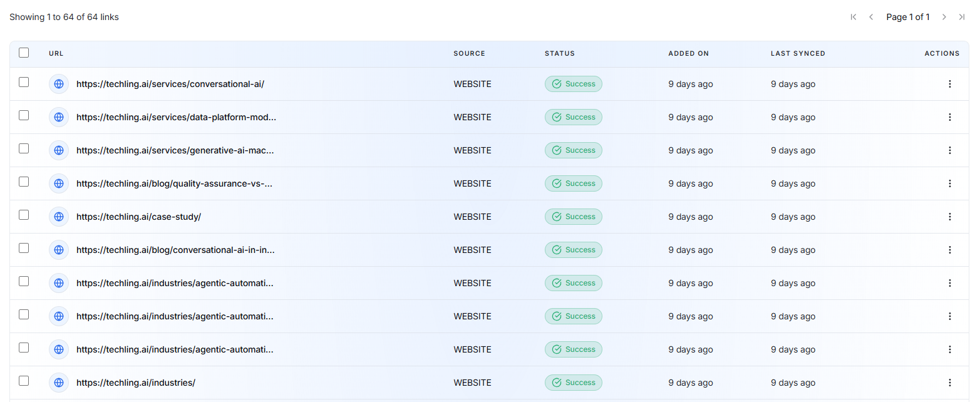Open actions menu for services/conversational-ai row
Screen dimensions: 980x402
click(x=950, y=84)
